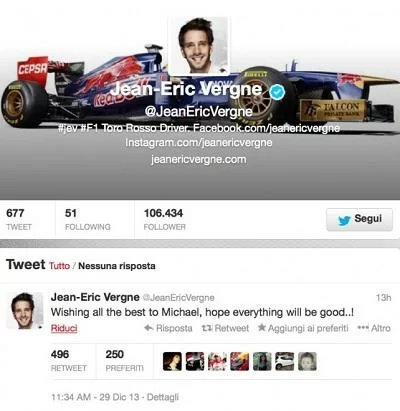Click the first retweeter avatar thumbnail
Viewport: 400px width, 411px height.
point(172,361)
